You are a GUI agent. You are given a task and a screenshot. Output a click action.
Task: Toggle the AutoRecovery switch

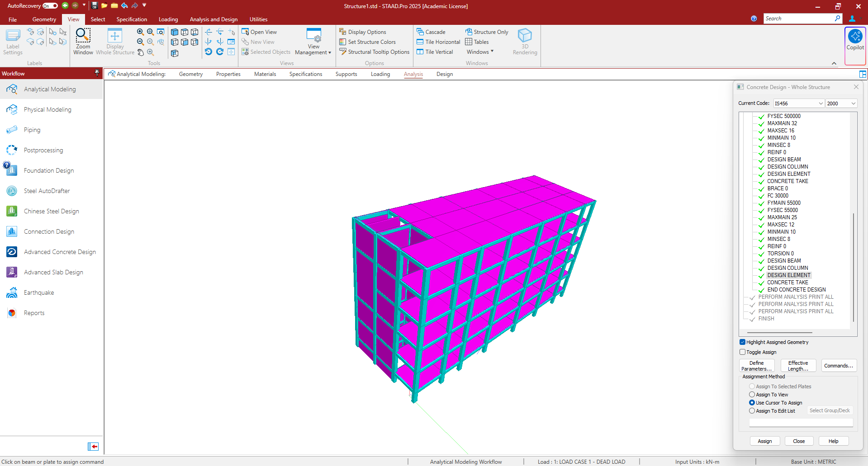click(x=50, y=6)
